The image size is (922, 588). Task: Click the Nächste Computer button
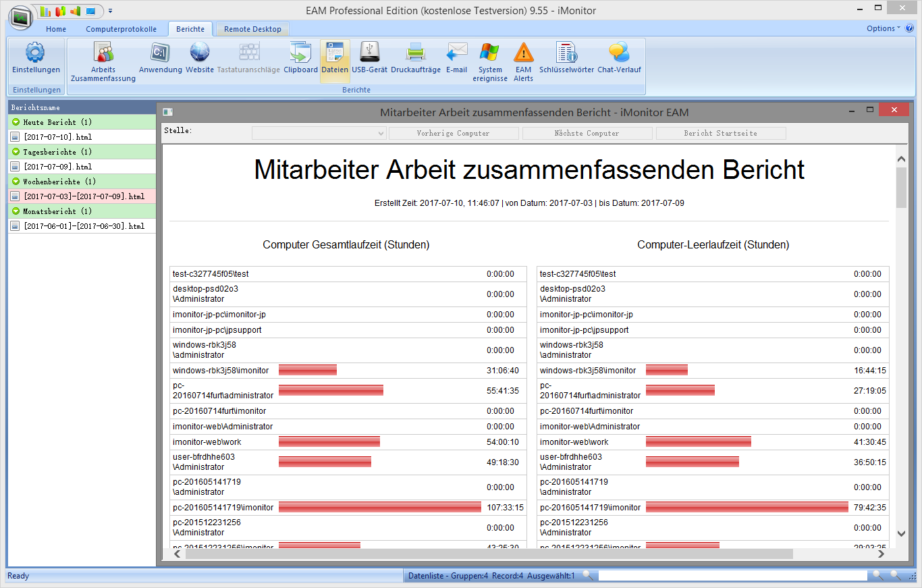coord(587,134)
